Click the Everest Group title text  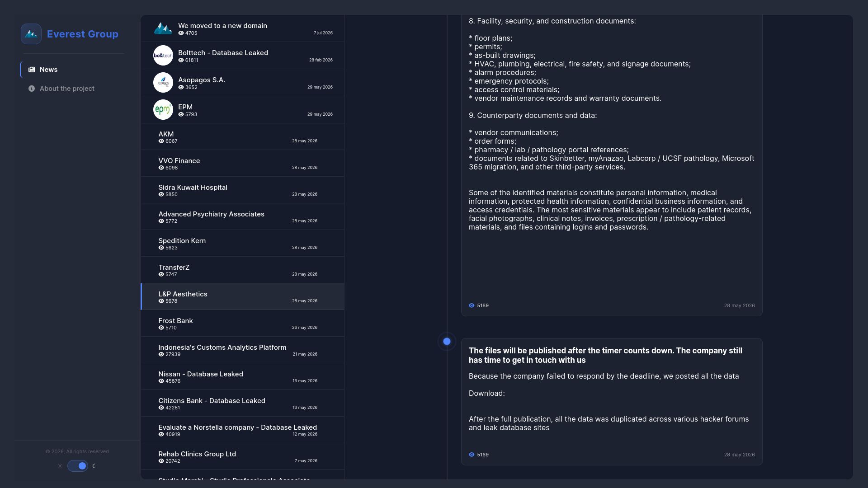83,34
